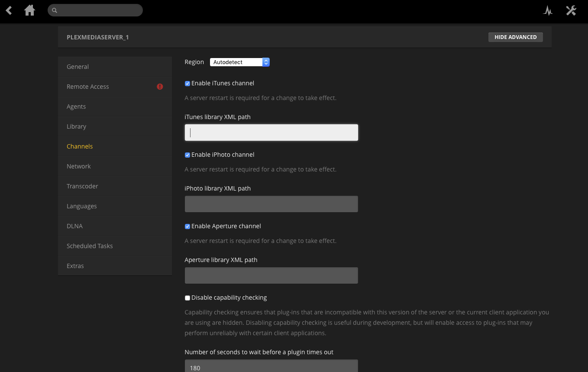Switch to the General settings section
The image size is (588, 372).
point(78,67)
